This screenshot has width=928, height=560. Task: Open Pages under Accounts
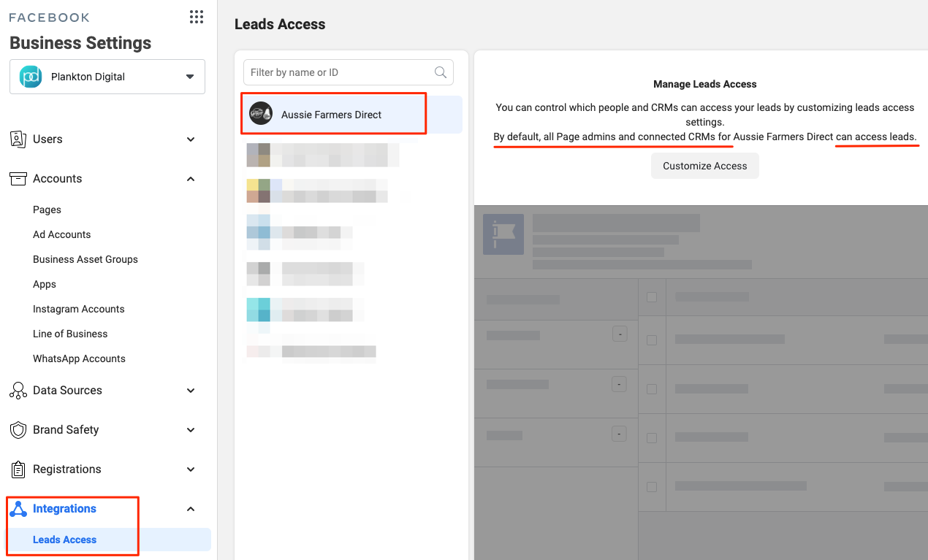[47, 210]
